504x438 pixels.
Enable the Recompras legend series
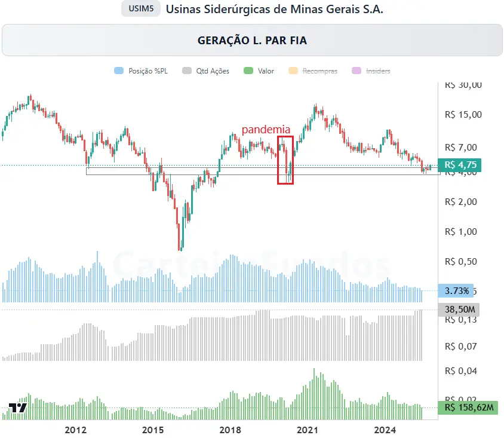pos(313,71)
